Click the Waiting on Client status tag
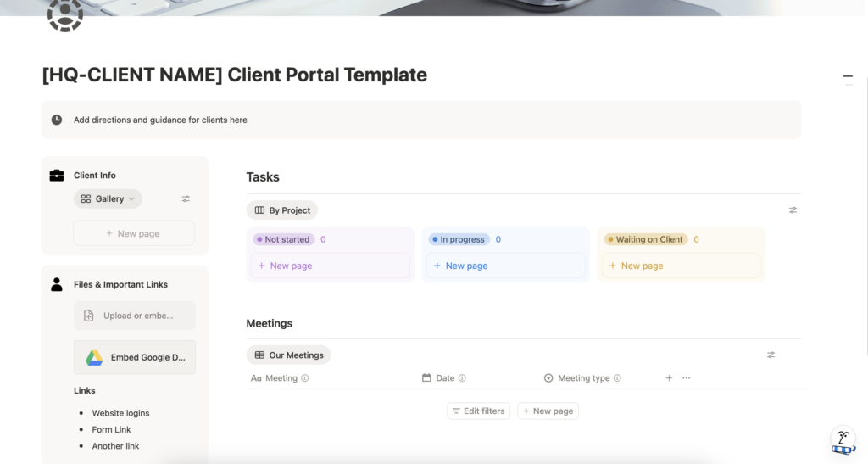 coord(646,239)
